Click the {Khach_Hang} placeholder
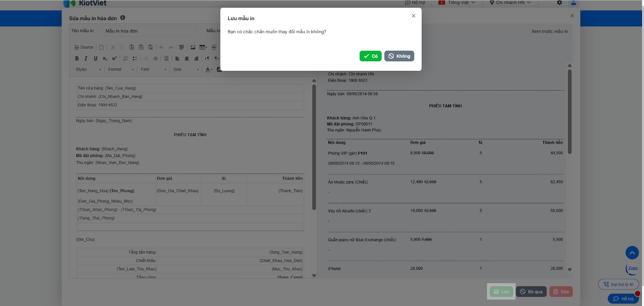644x306 pixels. [115, 149]
